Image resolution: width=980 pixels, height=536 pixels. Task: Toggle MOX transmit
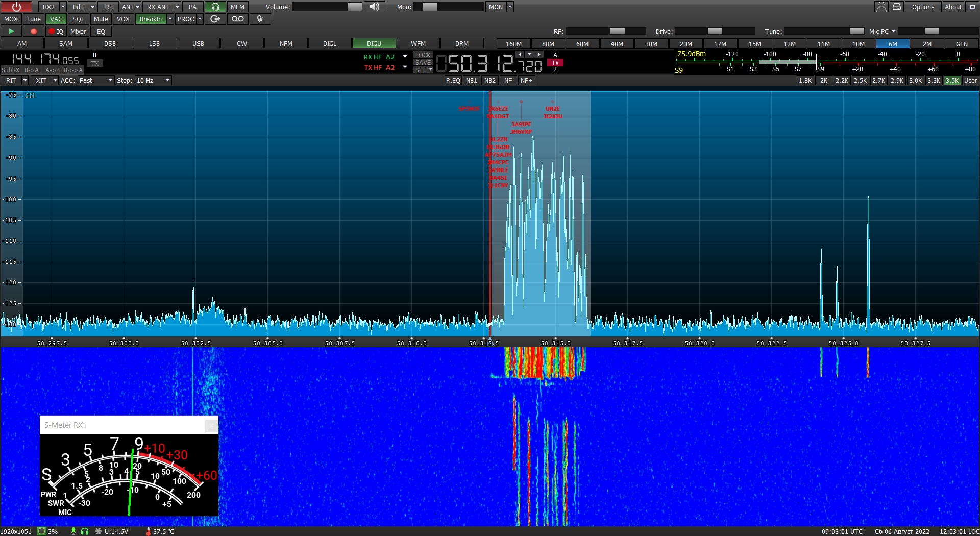point(11,19)
